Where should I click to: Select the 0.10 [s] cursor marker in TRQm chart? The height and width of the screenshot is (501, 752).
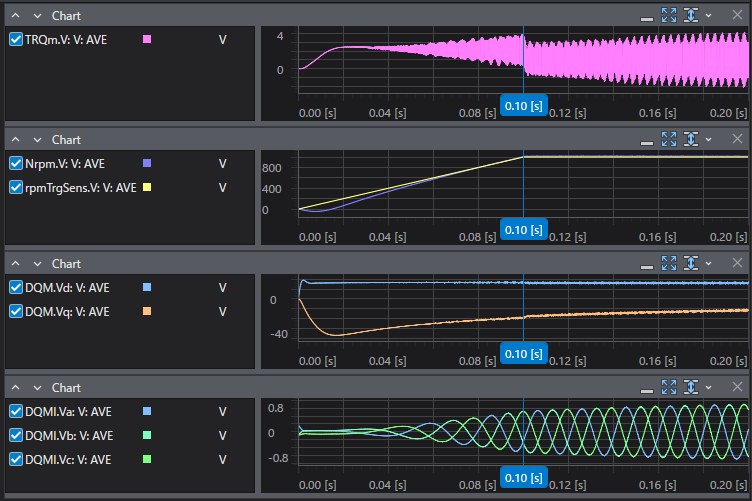pyautogui.click(x=524, y=106)
